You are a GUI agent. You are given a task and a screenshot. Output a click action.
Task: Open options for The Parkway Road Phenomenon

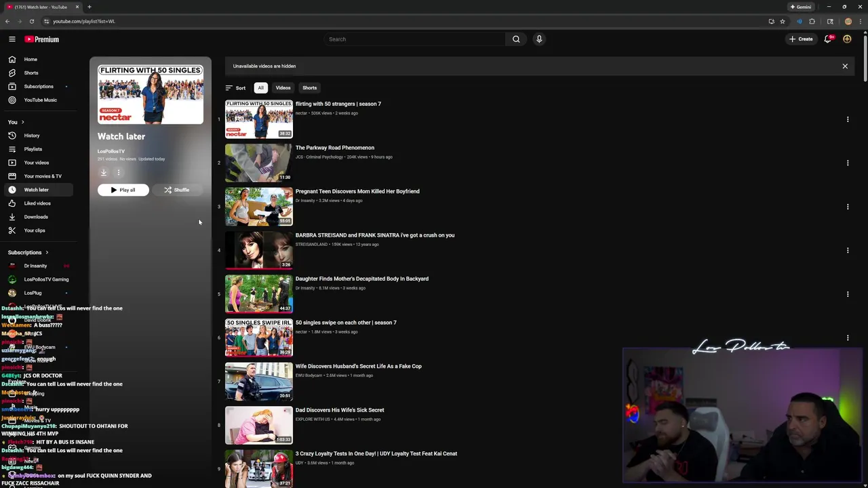click(847, 163)
